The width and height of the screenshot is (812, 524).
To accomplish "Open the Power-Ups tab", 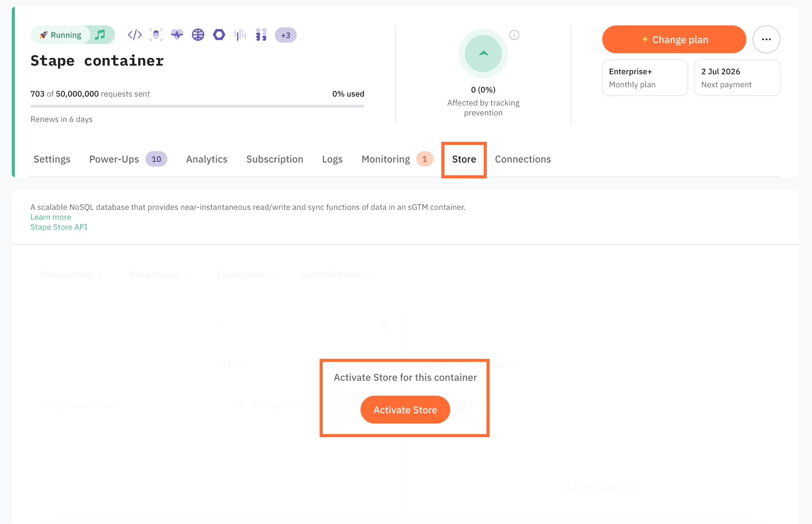I will [x=128, y=159].
